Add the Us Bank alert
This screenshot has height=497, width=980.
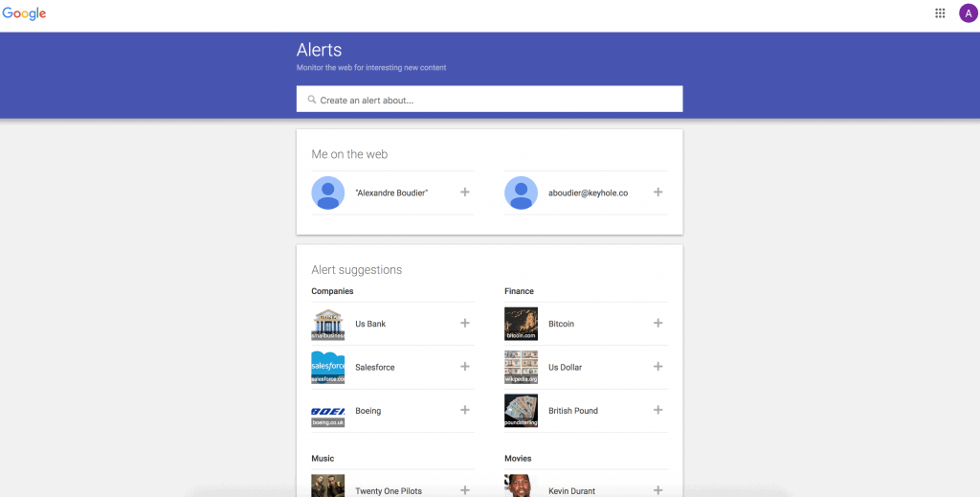465,324
